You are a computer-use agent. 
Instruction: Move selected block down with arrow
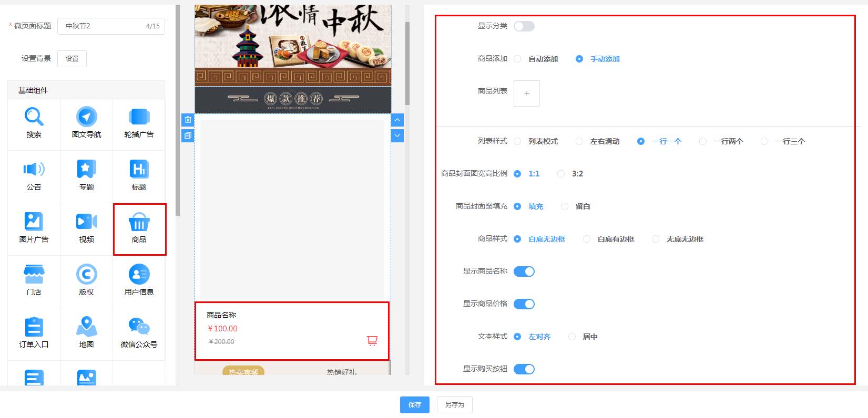click(x=397, y=135)
